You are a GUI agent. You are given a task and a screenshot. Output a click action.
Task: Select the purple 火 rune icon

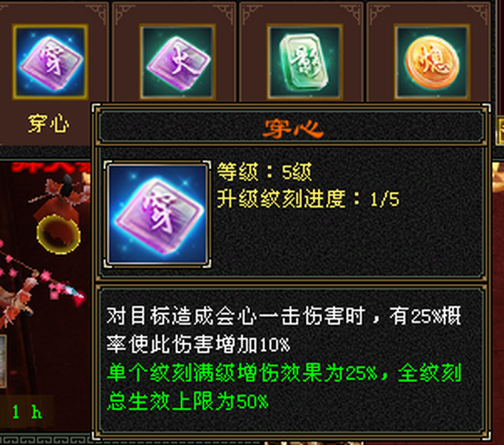(177, 62)
